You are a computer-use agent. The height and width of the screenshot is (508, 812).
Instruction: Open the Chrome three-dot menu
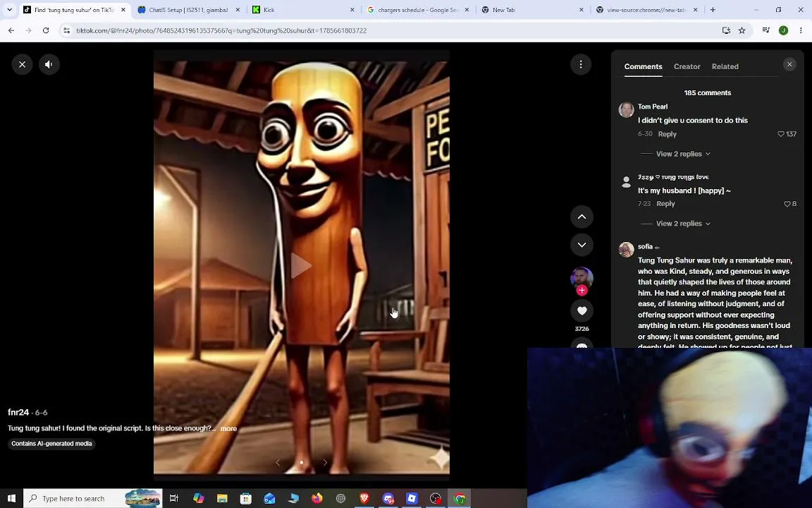click(801, 30)
